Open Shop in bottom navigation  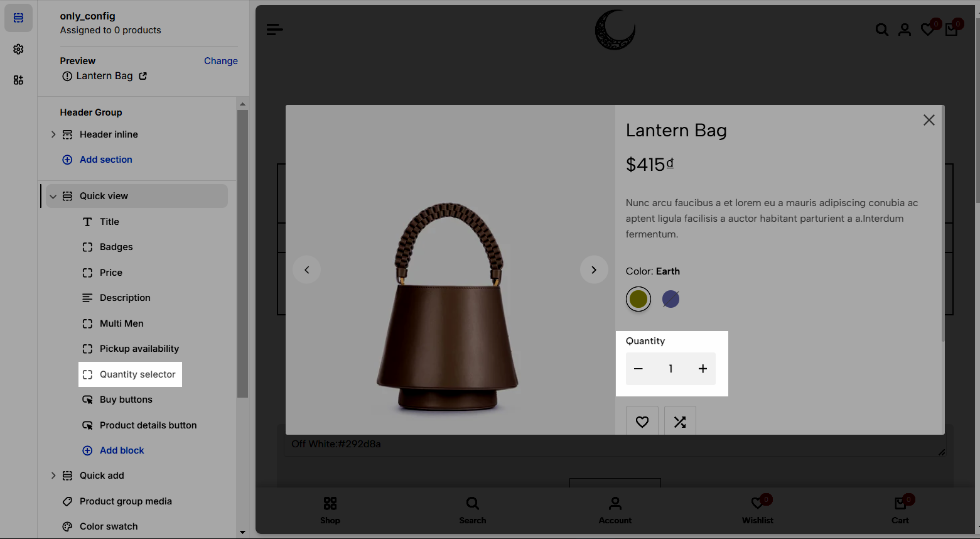click(330, 510)
